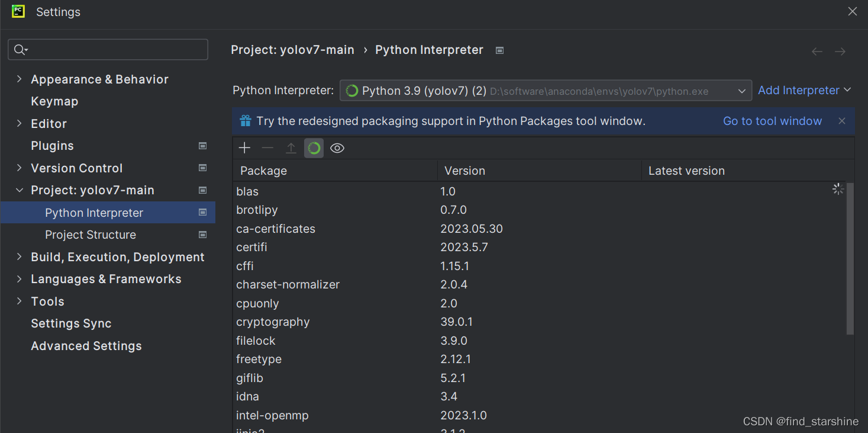The height and width of the screenshot is (433, 868).
Task: Click the settings icon next to Python Interpreter breadcrumb
Action: point(499,50)
